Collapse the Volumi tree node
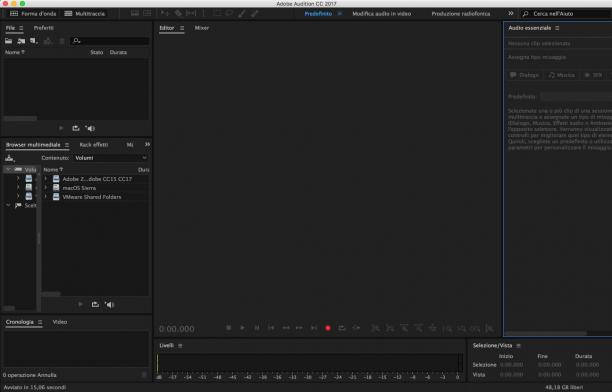This screenshot has width=612, height=392. click(7, 169)
